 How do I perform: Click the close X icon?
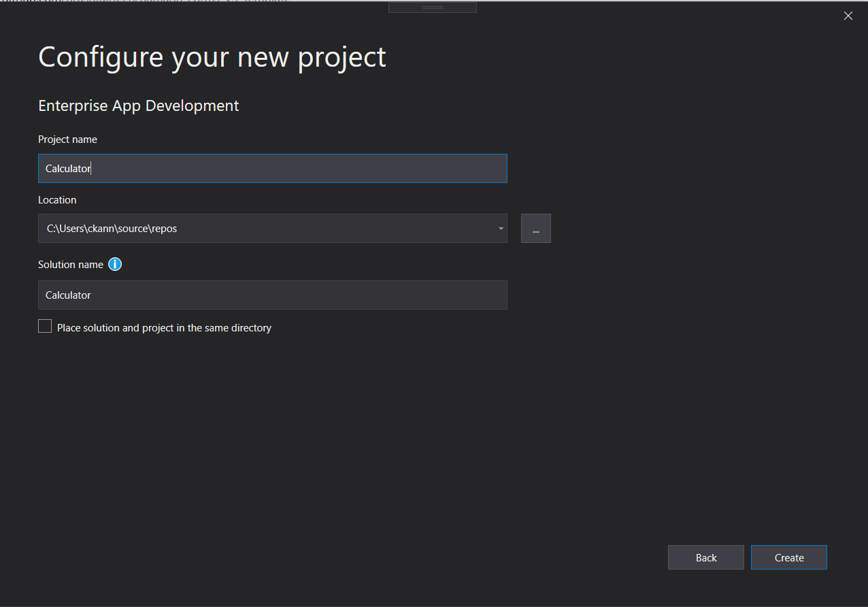pyautogui.click(x=848, y=15)
